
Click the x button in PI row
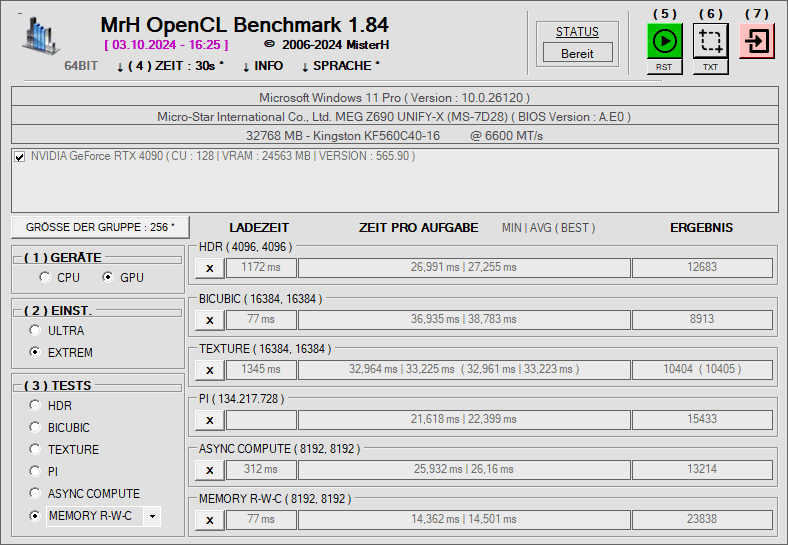point(210,420)
